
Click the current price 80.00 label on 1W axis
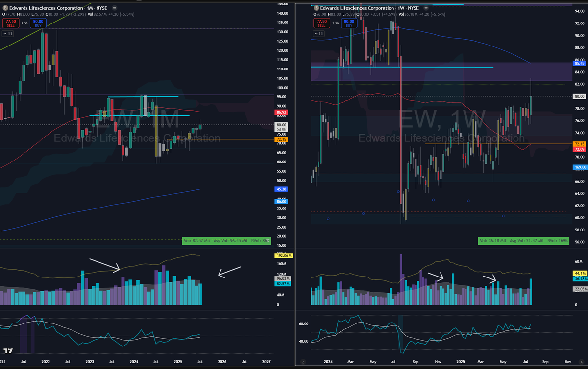click(x=579, y=96)
